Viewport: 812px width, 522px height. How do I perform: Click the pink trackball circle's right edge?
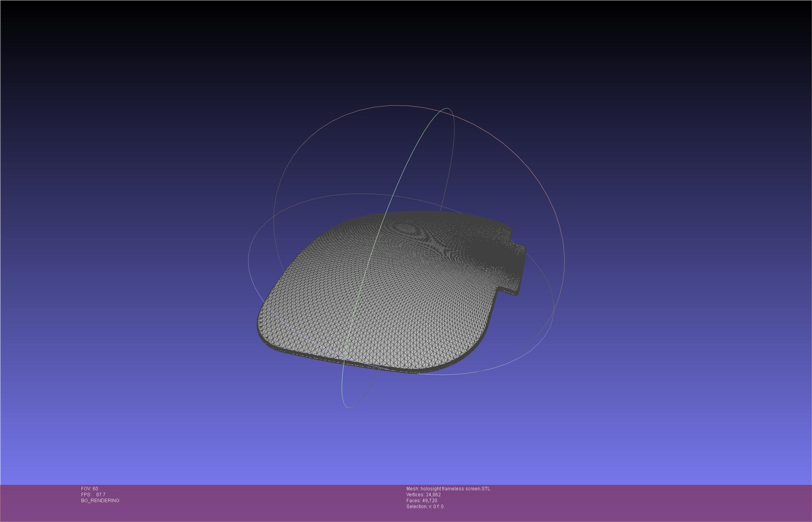pyautogui.click(x=564, y=261)
